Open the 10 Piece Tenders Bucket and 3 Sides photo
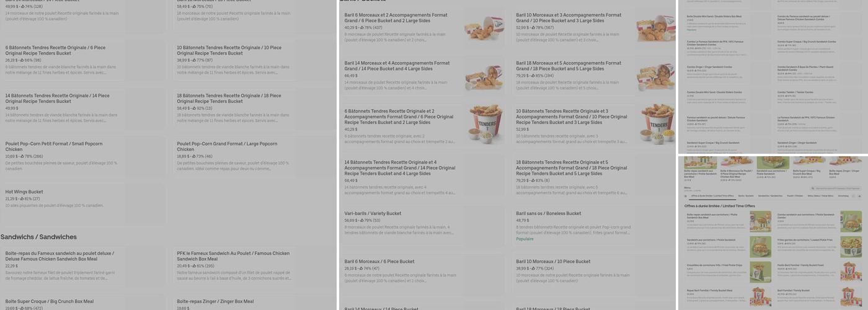This screenshot has width=868, height=310. (655, 125)
